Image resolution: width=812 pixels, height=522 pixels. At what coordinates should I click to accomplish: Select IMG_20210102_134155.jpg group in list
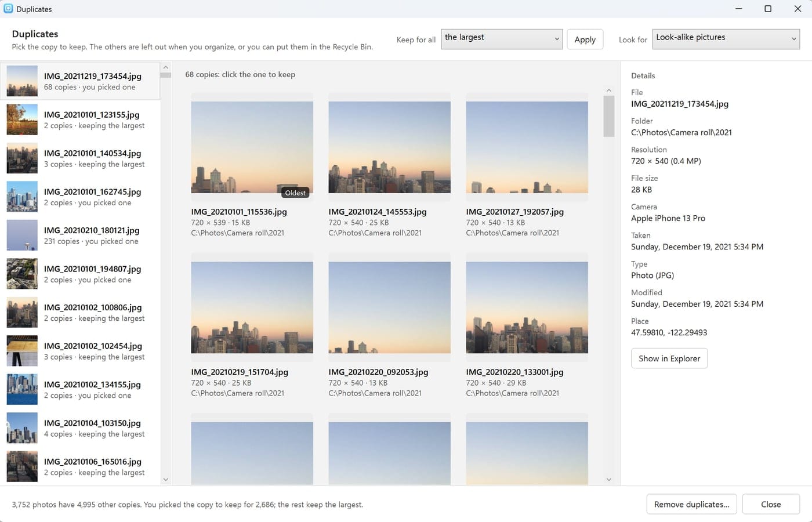tap(80, 390)
